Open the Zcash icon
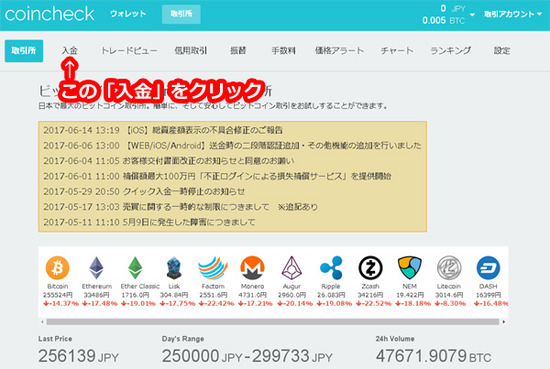 pos(370,268)
